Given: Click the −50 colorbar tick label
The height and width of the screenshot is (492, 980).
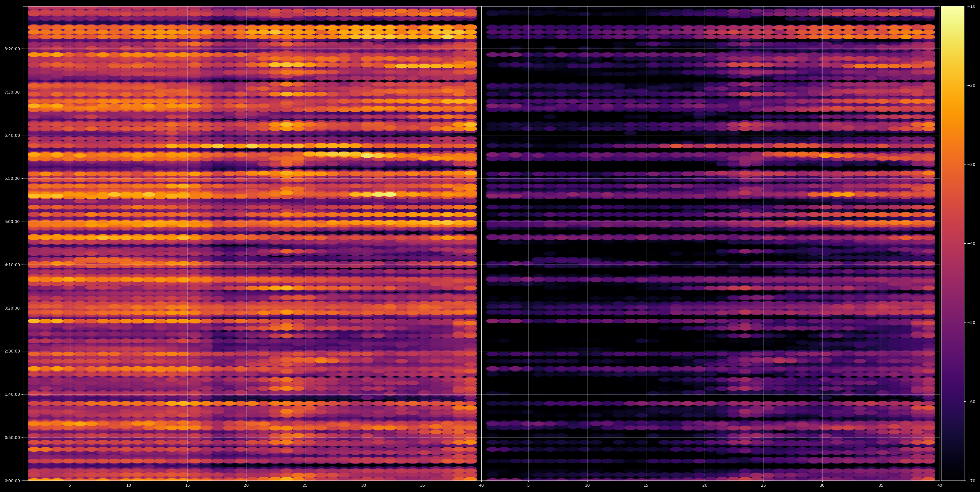Looking at the screenshot, I should click(x=971, y=323).
